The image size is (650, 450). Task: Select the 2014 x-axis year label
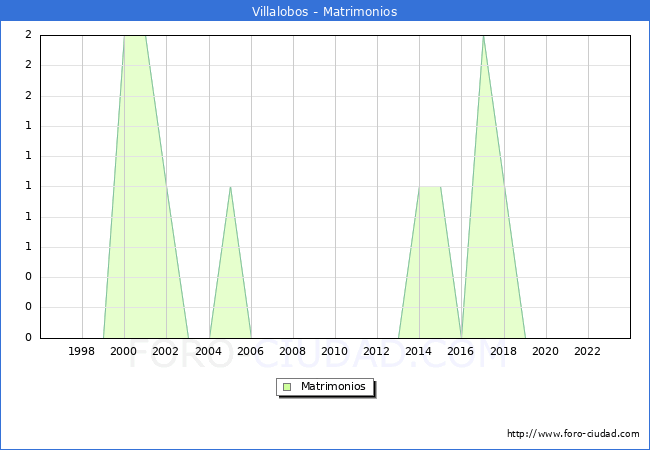coord(420,351)
